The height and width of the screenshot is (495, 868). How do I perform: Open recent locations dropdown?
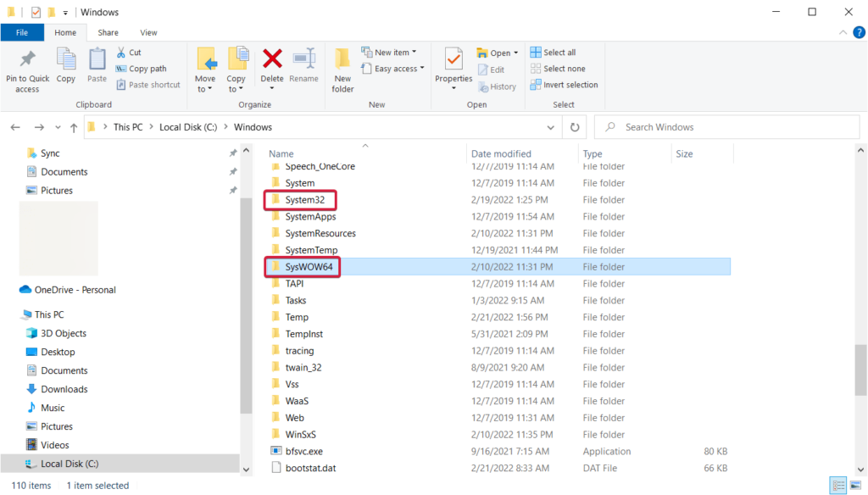pos(58,127)
